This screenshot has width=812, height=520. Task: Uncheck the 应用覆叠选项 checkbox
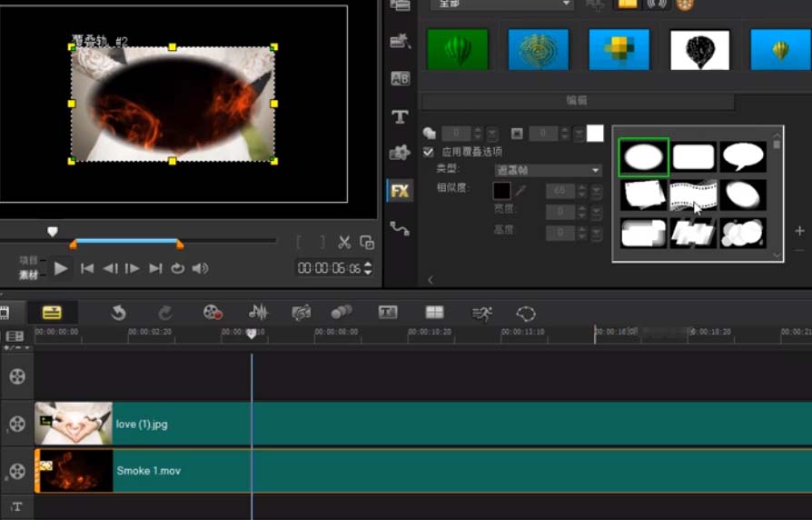pos(429,152)
